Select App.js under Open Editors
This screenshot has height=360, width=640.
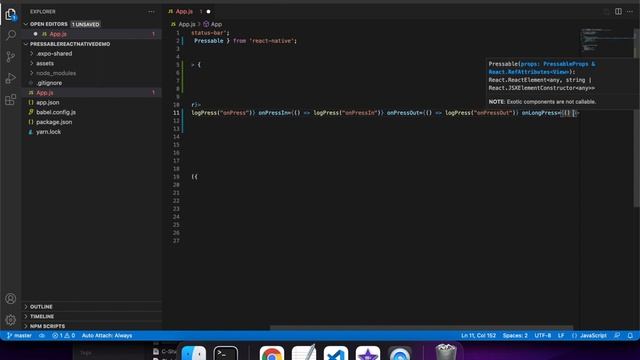point(92,34)
